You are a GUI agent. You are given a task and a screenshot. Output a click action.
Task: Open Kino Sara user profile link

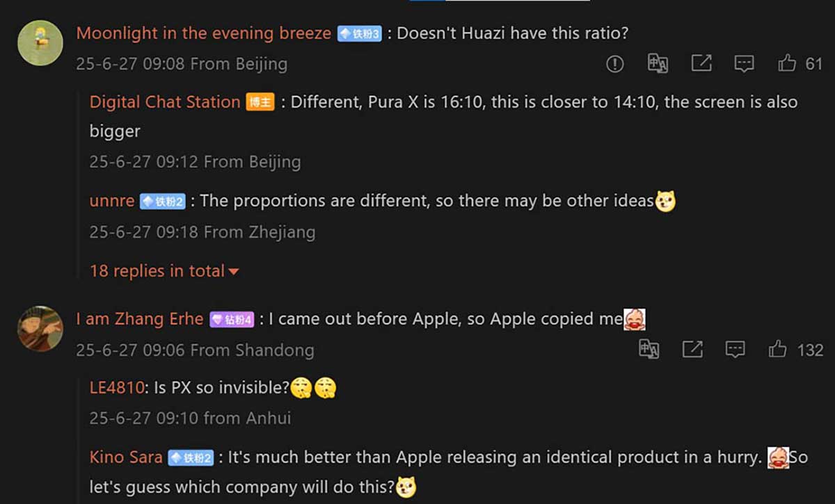tap(126, 457)
